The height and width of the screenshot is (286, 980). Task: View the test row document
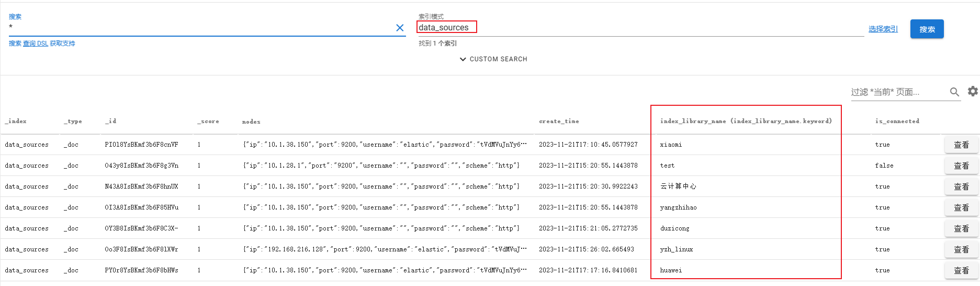point(961,166)
